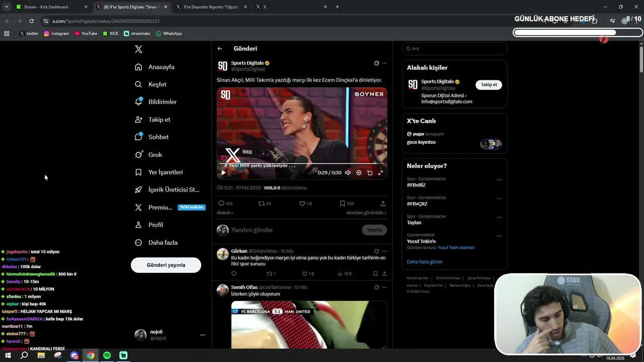Click Gönderi yayınla button

tap(166, 265)
